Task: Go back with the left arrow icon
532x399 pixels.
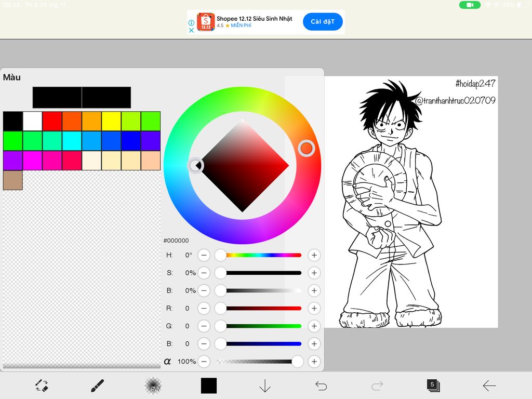Action: click(489, 386)
